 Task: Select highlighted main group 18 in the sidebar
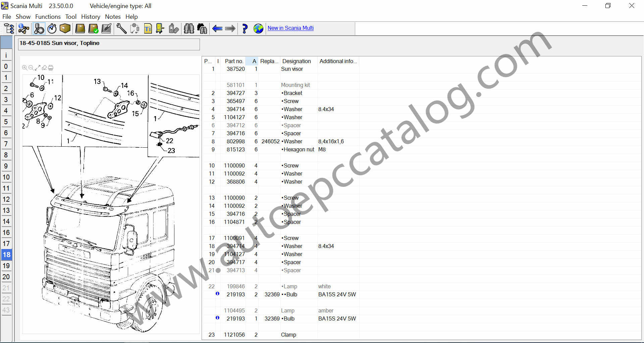(x=6, y=255)
